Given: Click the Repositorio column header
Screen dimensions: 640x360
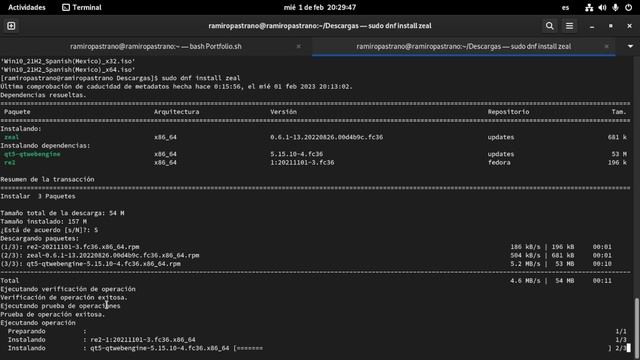Looking at the screenshot, I should [508, 112].
